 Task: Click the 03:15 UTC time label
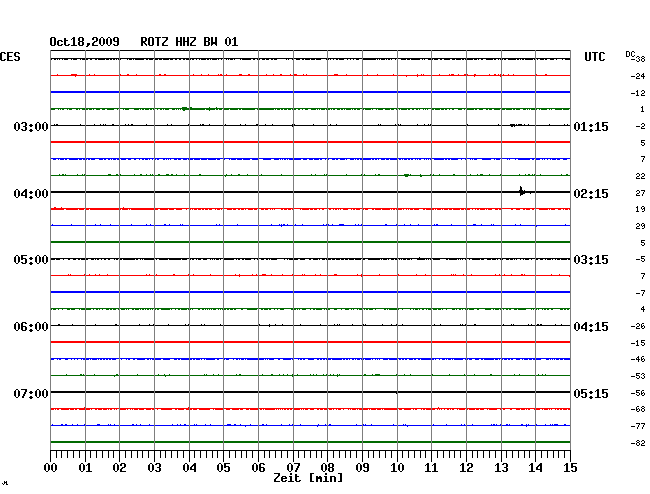(x=591, y=260)
